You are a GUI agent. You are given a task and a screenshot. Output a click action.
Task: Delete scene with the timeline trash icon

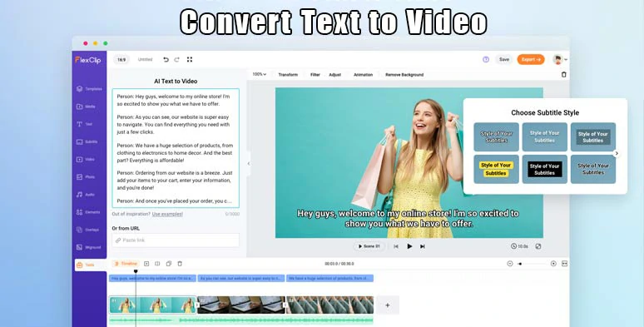click(180, 264)
